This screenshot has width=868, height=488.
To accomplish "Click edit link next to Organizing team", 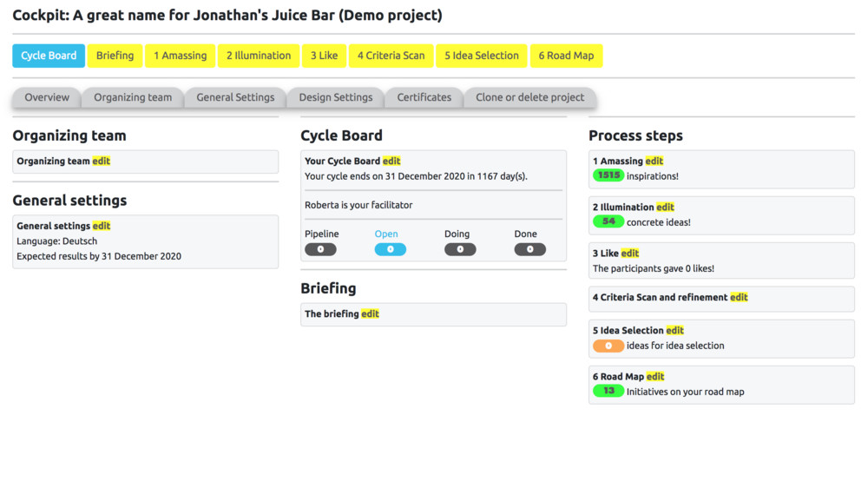I will (x=102, y=161).
